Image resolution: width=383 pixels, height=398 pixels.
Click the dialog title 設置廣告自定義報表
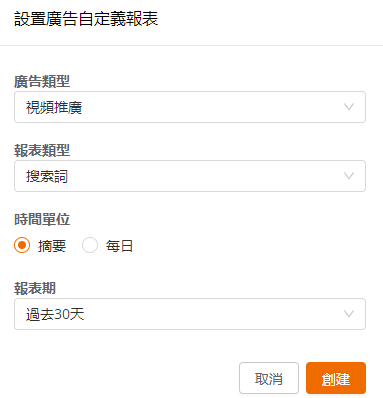click(x=86, y=19)
